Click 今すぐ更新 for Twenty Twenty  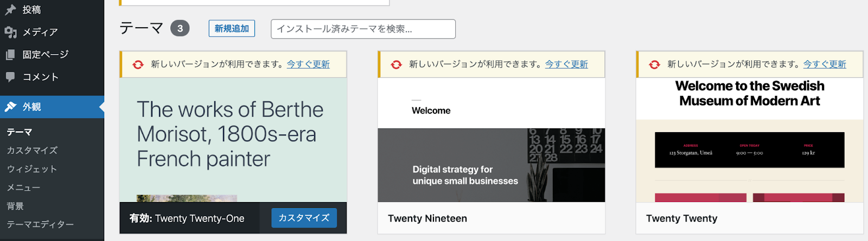[825, 64]
